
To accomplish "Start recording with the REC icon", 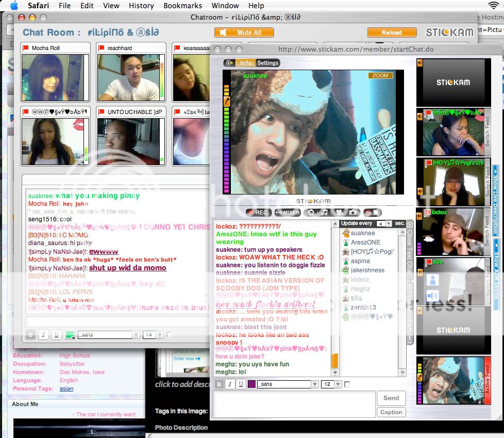I will [259, 212].
